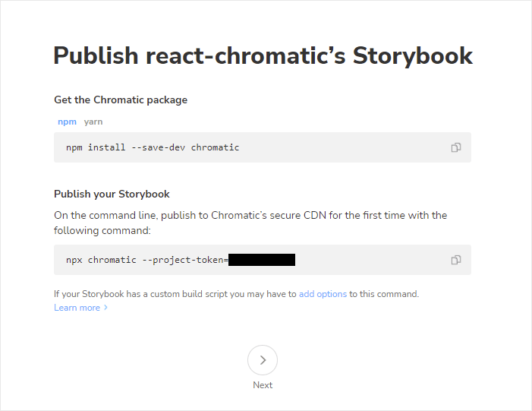Copy the npm install command
This screenshot has width=532, height=411.
click(x=455, y=147)
